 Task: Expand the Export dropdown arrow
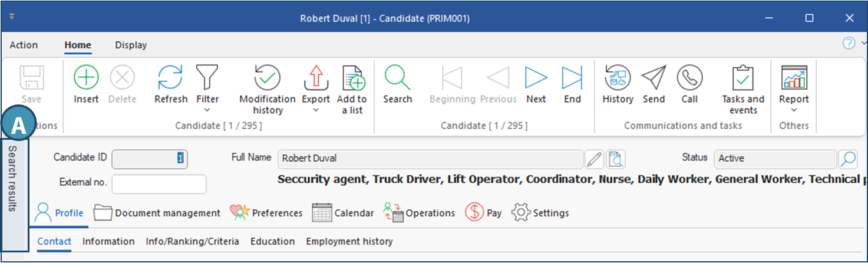click(x=316, y=110)
